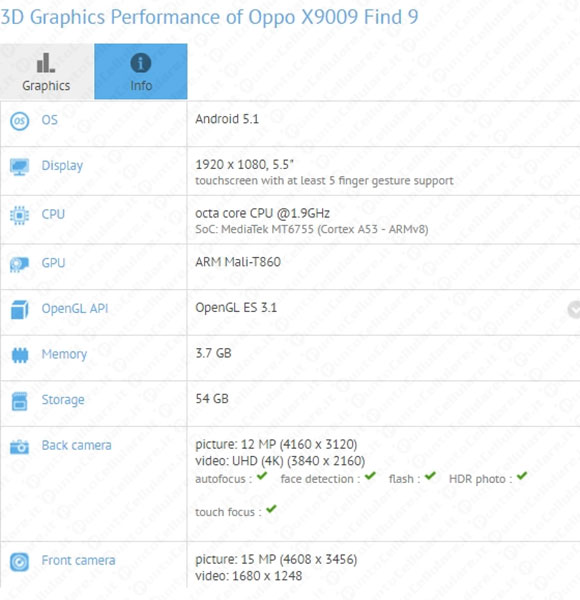Select the Info tab

tap(141, 72)
